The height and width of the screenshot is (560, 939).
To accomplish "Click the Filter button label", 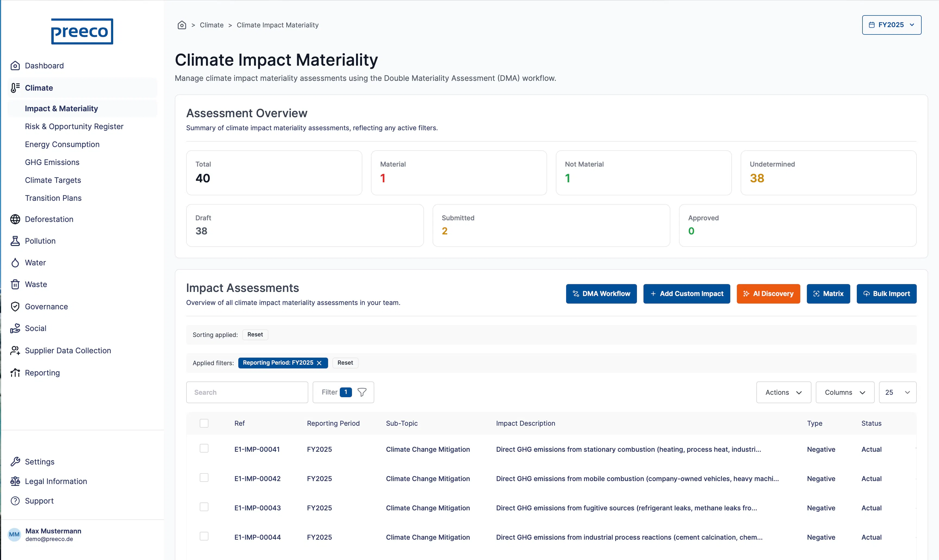I will pos(329,392).
